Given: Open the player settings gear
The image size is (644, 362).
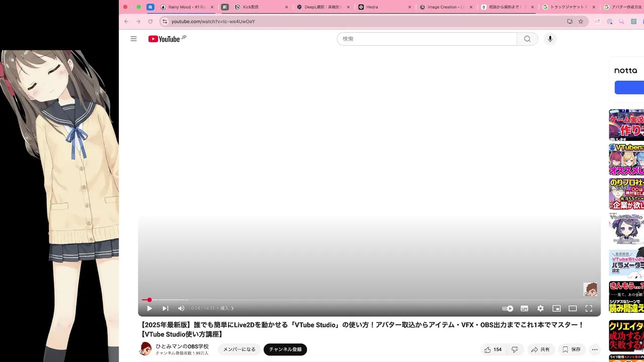Looking at the screenshot, I should [x=540, y=308].
